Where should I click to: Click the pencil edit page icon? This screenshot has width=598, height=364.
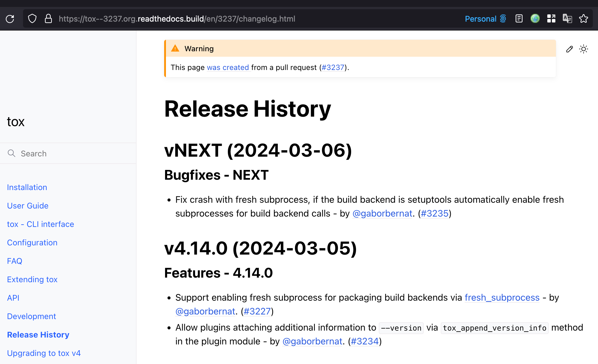click(x=569, y=49)
